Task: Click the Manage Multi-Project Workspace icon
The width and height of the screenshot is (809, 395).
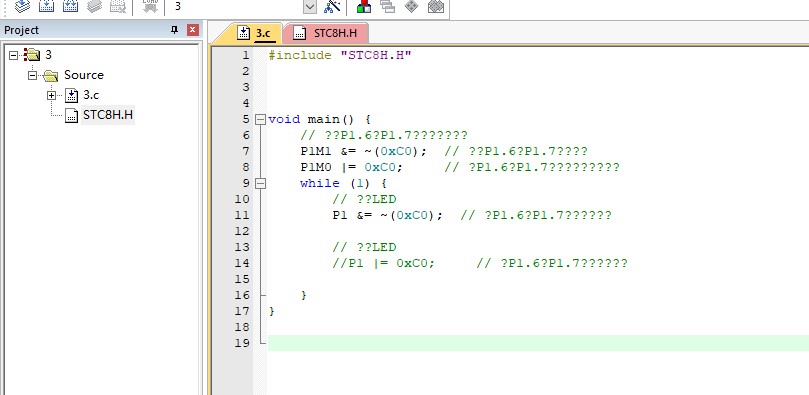Action: (387, 6)
